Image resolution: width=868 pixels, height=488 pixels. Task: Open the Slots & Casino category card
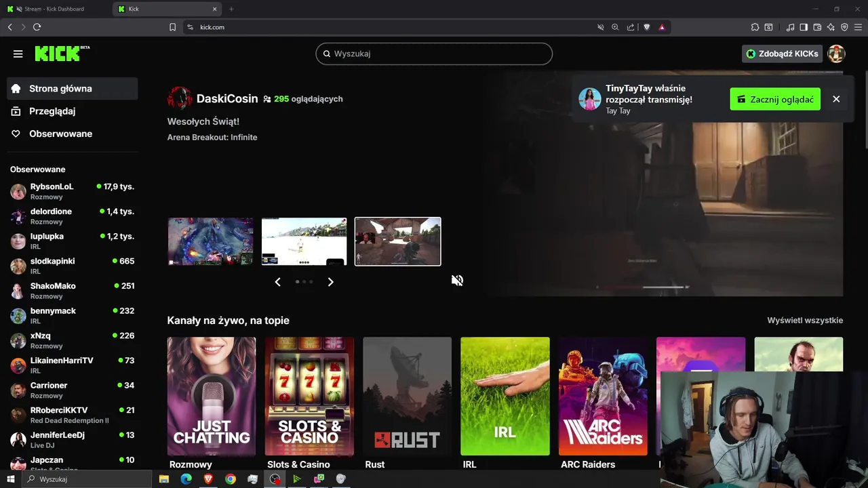click(x=309, y=396)
